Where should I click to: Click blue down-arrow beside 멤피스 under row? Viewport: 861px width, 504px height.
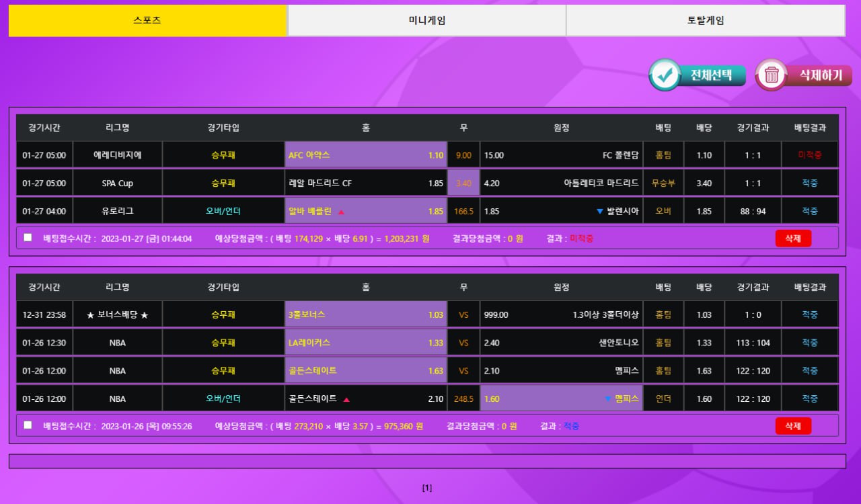pyautogui.click(x=608, y=399)
